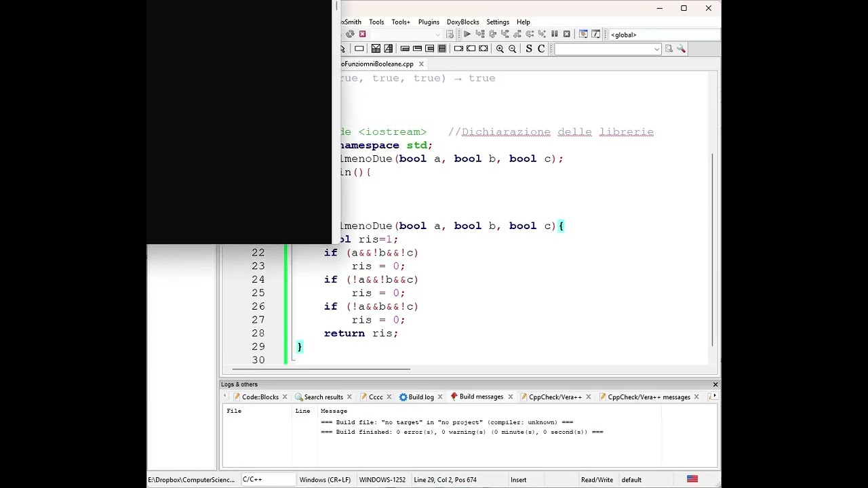Click the target options icon left of the debug play button
Image resolution: width=868 pixels, height=488 pixels.
point(450,34)
